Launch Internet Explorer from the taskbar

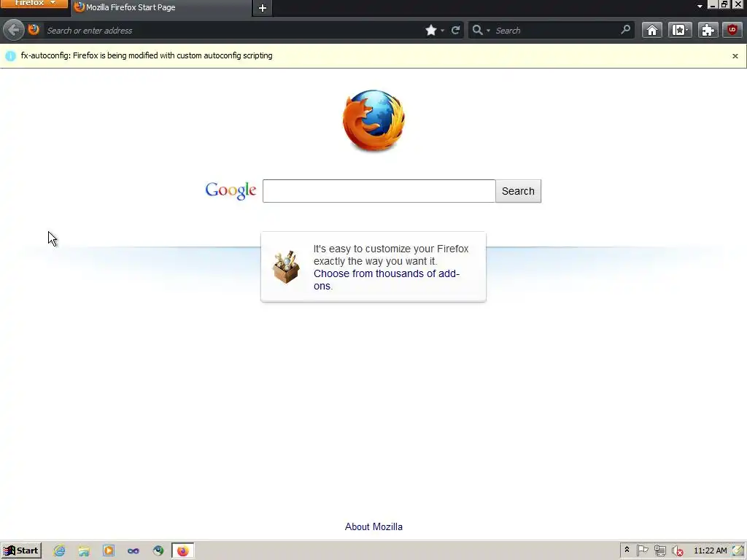59,551
